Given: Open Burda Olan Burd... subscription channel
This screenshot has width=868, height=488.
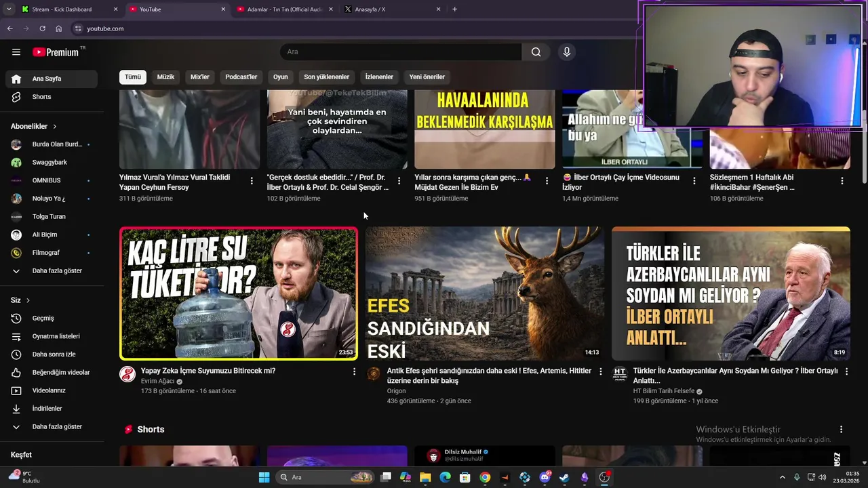Looking at the screenshot, I should [52, 144].
